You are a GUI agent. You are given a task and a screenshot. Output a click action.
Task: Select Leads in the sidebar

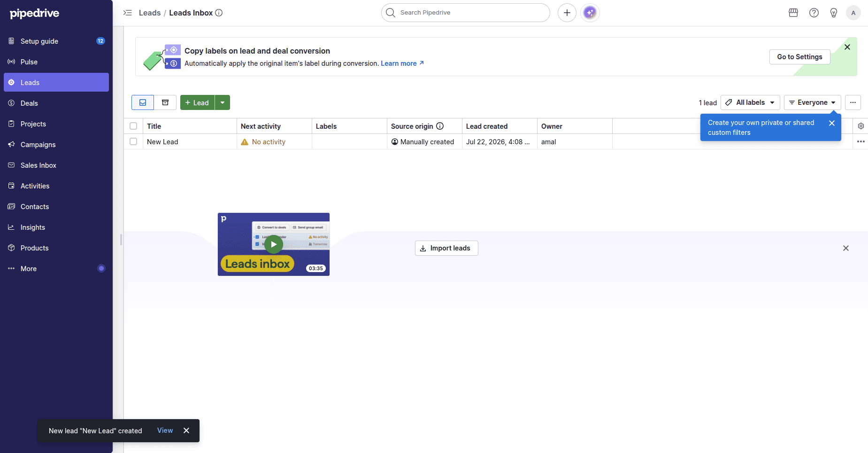pos(56,82)
